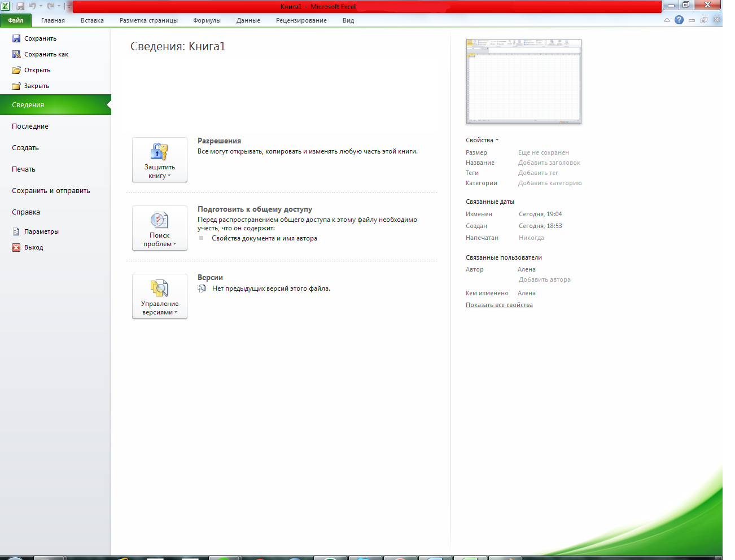Click the Подготовить к общему доступу heading
The width and height of the screenshot is (735, 560).
click(255, 209)
